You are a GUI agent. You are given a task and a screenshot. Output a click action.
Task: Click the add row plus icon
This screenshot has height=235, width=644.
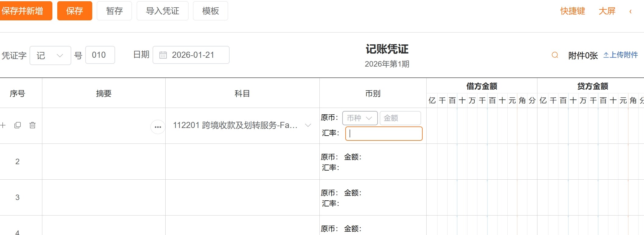tap(3, 125)
